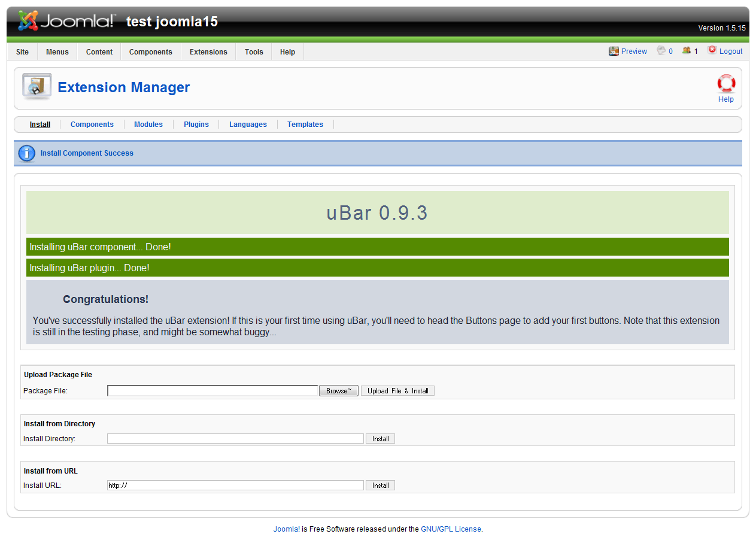Click the Joomla! logo in the header
Viewport: 756px width, 540px height.
point(66,22)
